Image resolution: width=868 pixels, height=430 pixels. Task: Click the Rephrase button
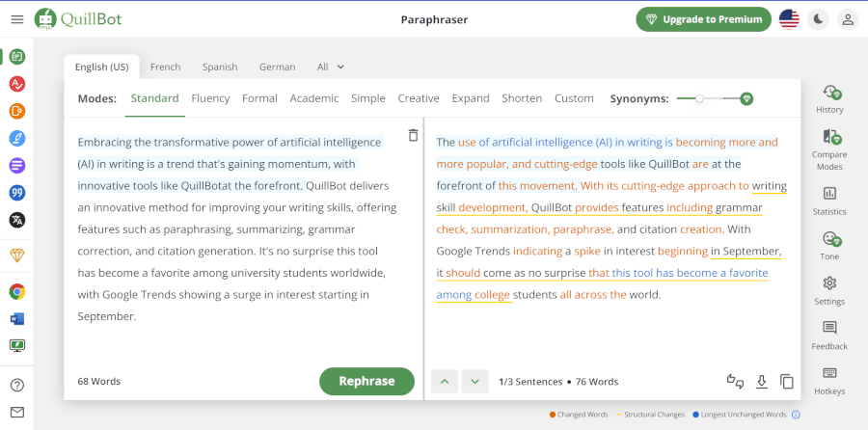point(366,381)
